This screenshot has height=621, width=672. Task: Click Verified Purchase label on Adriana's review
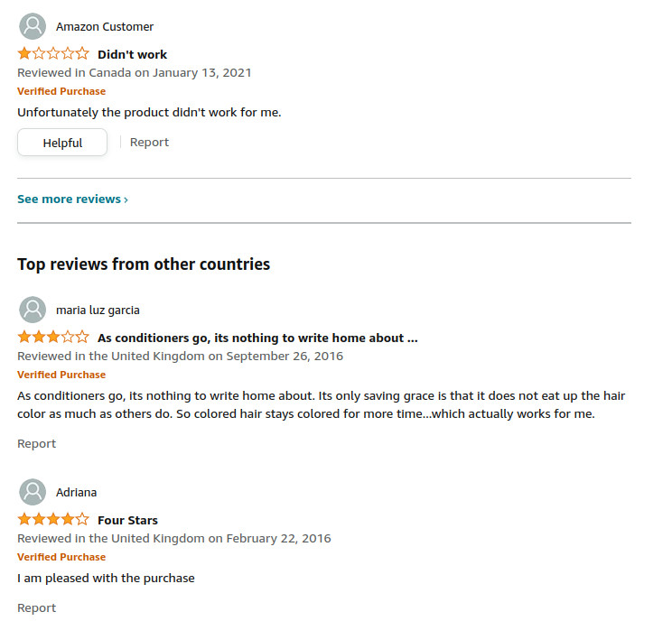tap(61, 557)
